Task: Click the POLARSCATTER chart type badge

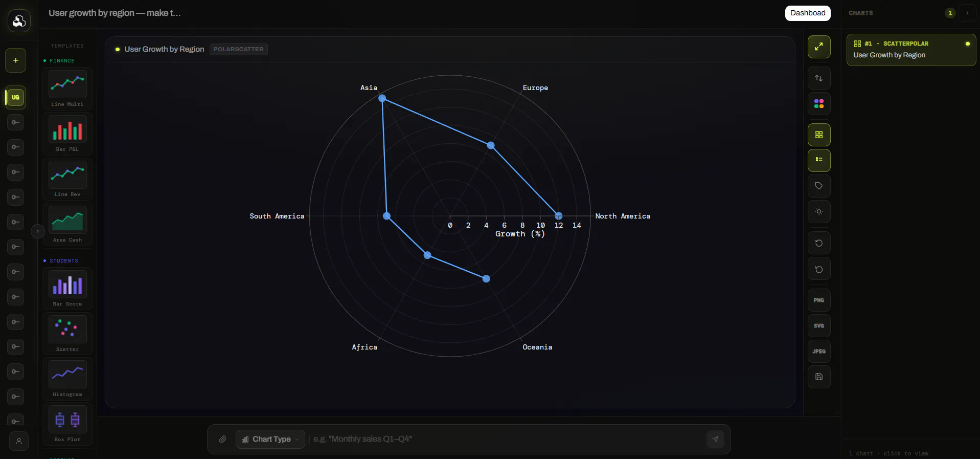Action: (x=239, y=49)
